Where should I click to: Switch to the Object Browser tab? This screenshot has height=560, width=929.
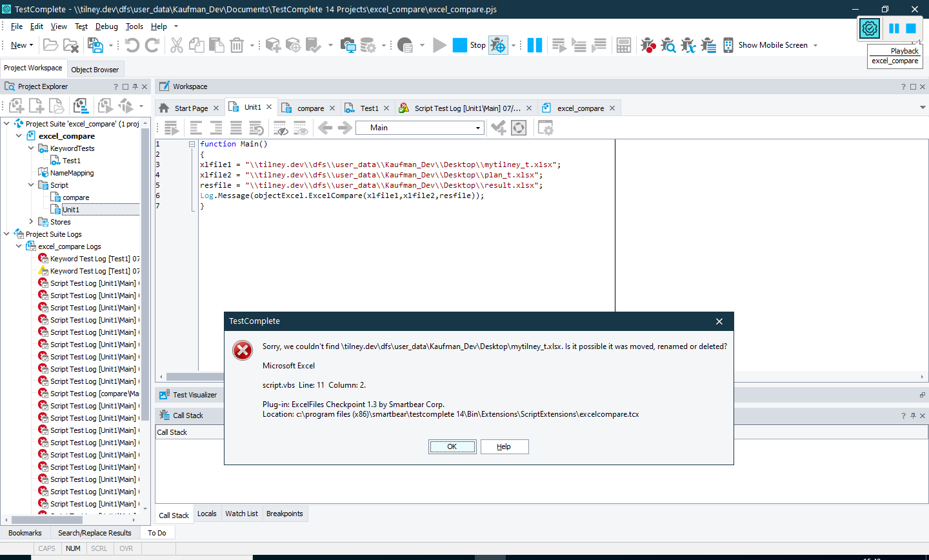pyautogui.click(x=95, y=68)
